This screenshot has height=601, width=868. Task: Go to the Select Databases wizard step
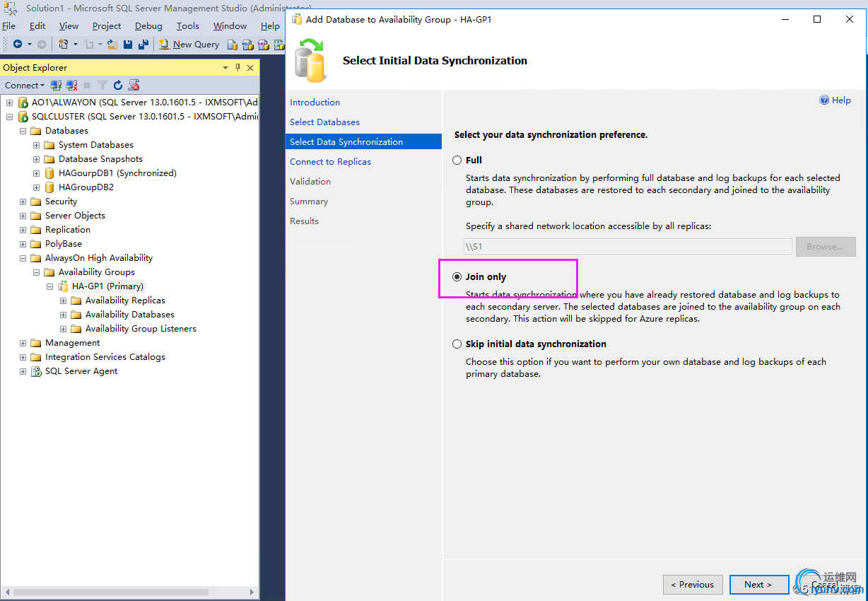point(324,122)
